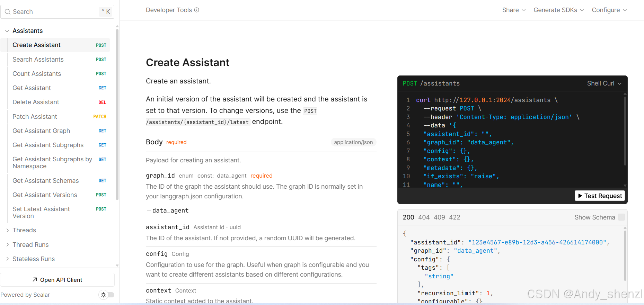
Task: Select the 422 response tab
Action: point(455,217)
